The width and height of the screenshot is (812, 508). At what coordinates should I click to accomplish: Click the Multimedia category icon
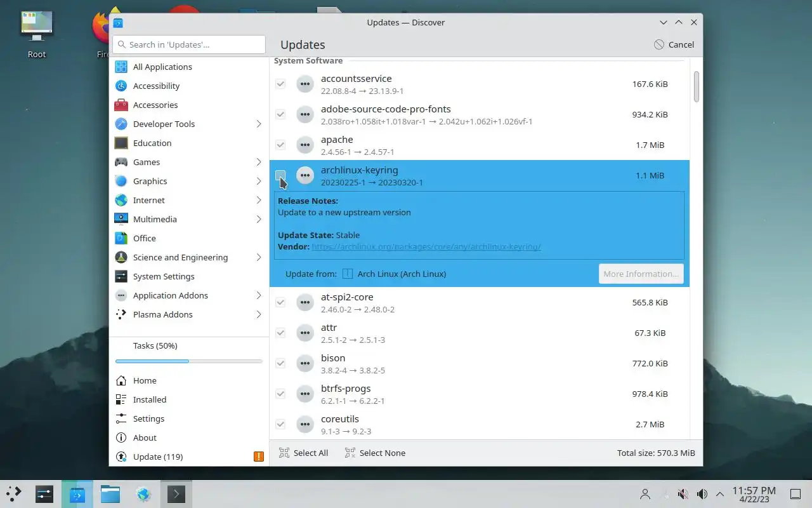coord(121,219)
